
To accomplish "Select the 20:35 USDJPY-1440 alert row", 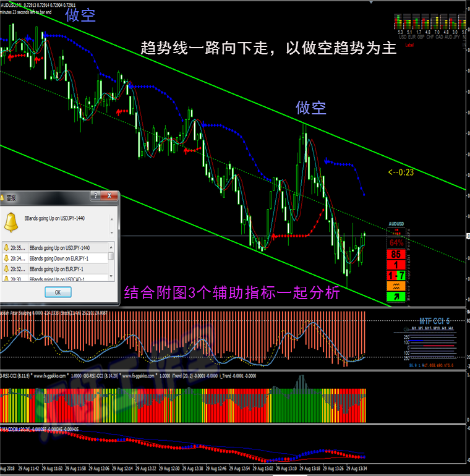I will tap(54, 248).
